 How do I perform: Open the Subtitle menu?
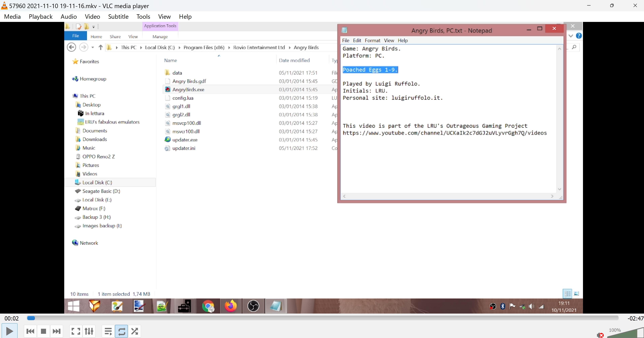(118, 17)
